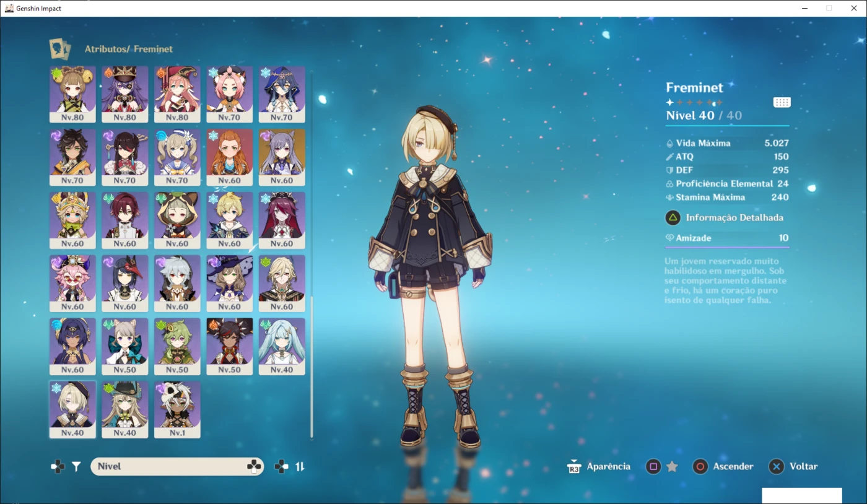Select Razor, the gray-haired Electro character

177,284
